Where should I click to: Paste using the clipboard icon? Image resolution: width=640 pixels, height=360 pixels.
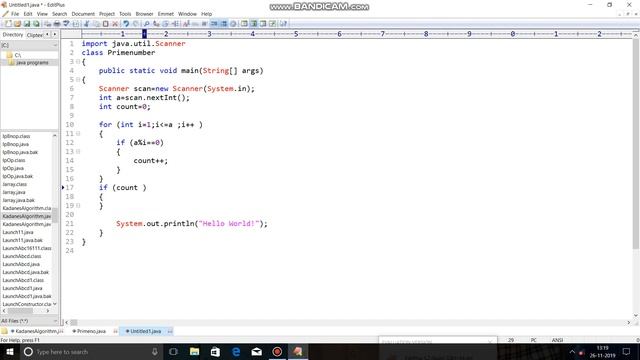[x=105, y=24]
